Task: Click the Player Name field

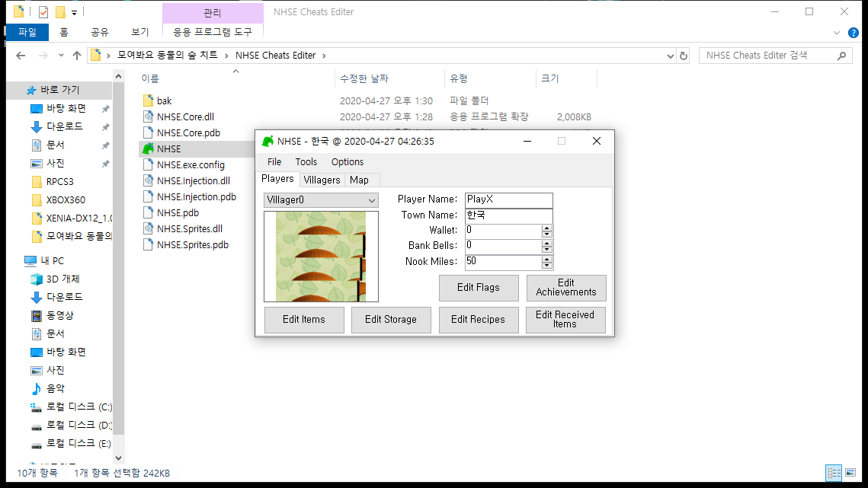Action: (509, 199)
